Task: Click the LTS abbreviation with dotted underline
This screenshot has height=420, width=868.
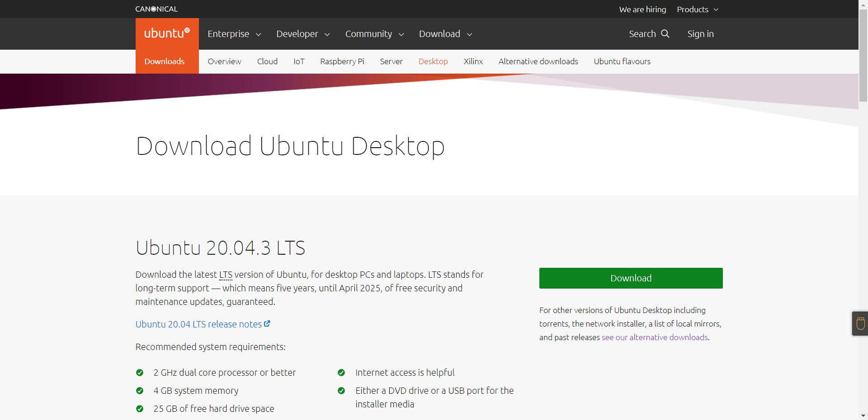Action: [x=226, y=275]
